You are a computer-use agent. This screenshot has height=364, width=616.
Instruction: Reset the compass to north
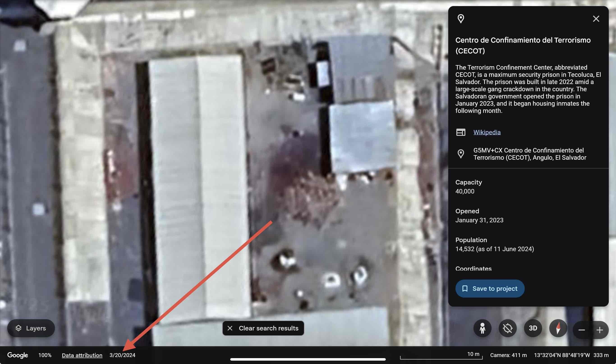pyautogui.click(x=558, y=328)
